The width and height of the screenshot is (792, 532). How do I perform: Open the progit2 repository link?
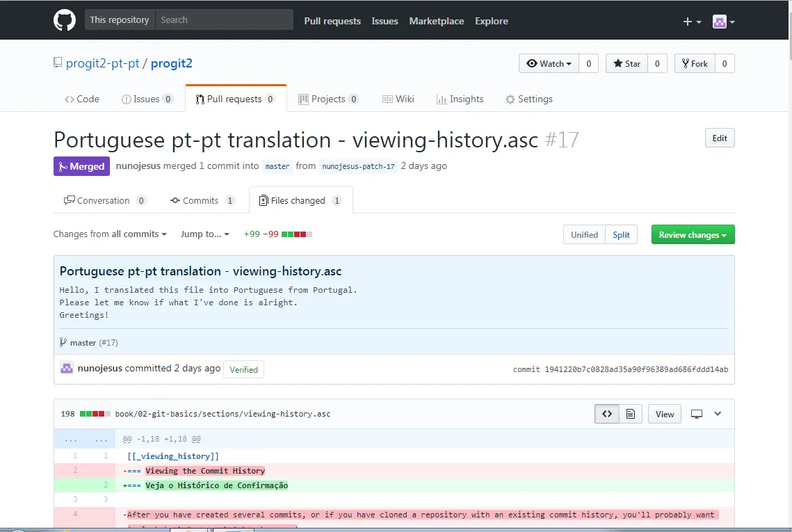click(172, 63)
